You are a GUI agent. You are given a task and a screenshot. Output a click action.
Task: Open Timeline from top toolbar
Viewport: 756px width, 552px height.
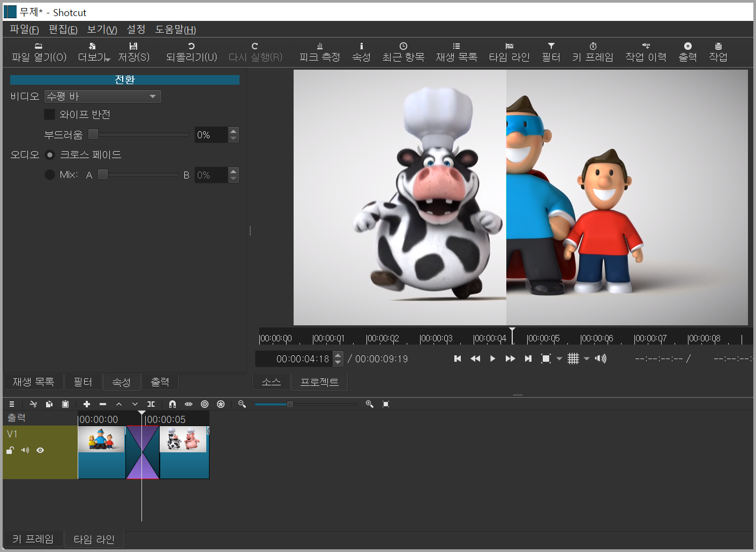[x=509, y=52]
